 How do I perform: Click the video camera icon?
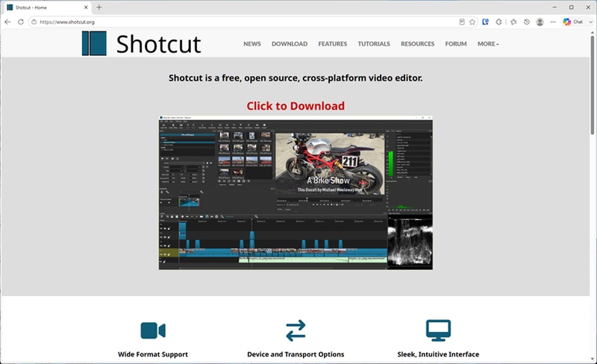click(153, 330)
